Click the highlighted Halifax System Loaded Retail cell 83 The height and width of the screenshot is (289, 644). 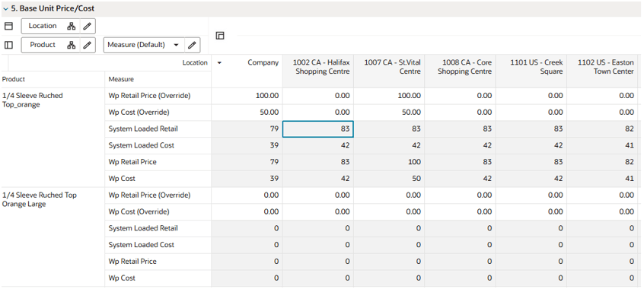pos(318,129)
